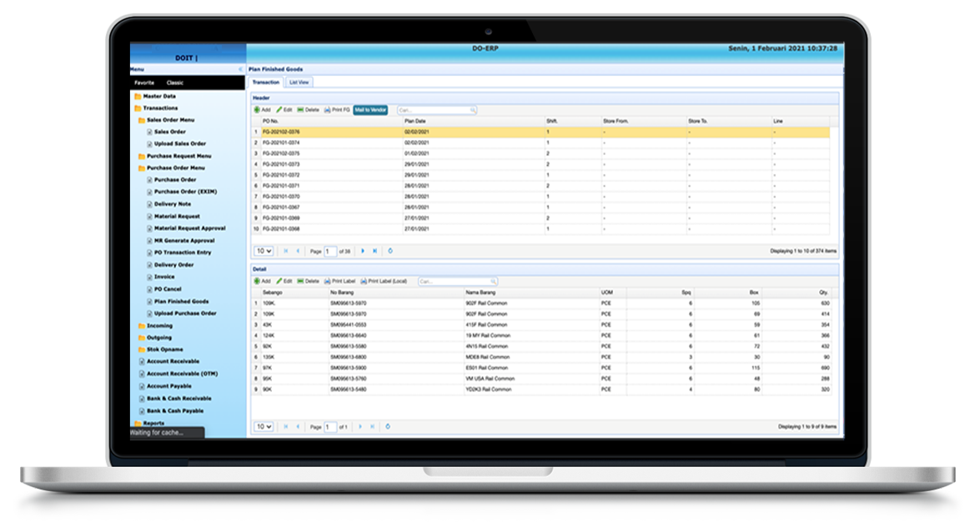The width and height of the screenshot is (980, 522).
Task: Select the Classic menu tab
Action: click(174, 83)
